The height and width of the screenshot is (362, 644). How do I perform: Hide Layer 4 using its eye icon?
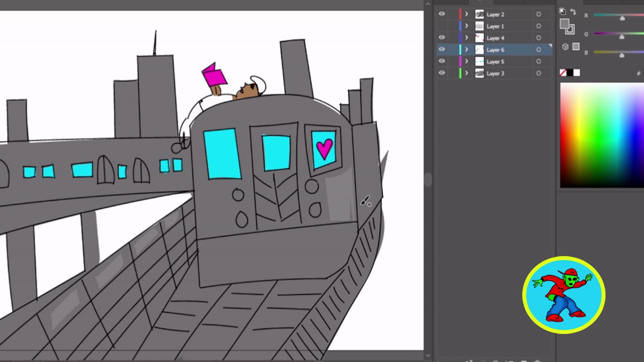click(442, 38)
